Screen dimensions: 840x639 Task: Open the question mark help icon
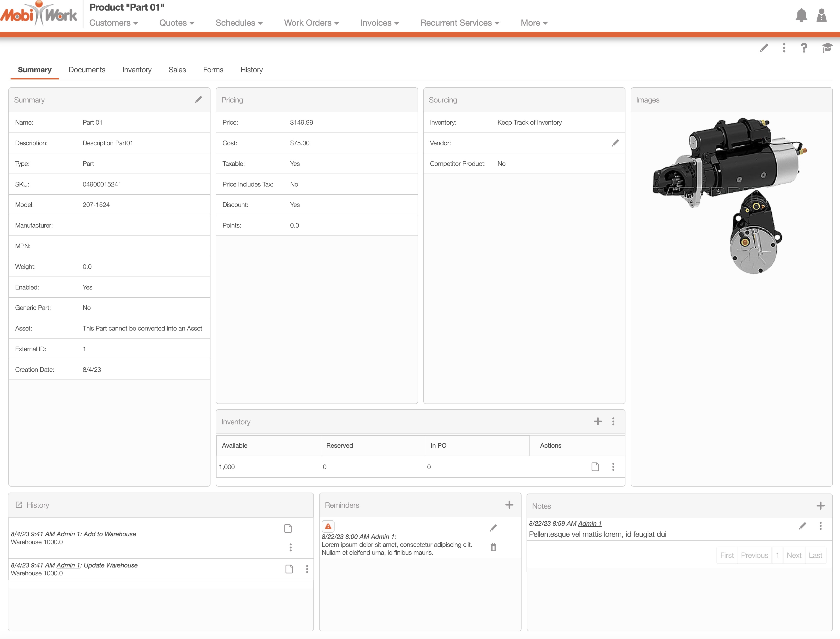click(804, 48)
